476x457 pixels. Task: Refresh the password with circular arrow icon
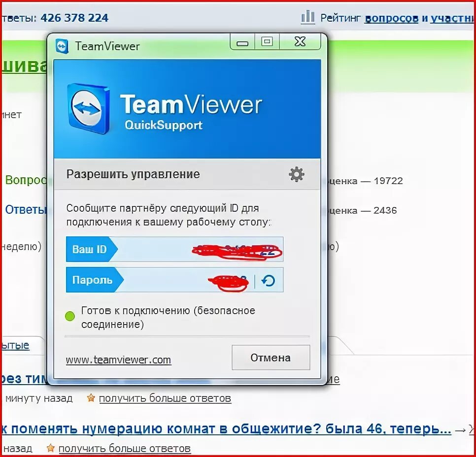(x=269, y=281)
